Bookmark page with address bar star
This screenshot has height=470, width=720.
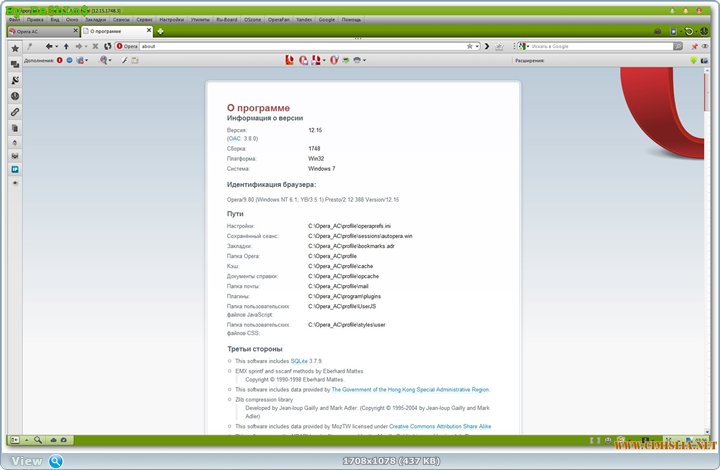tap(469, 46)
